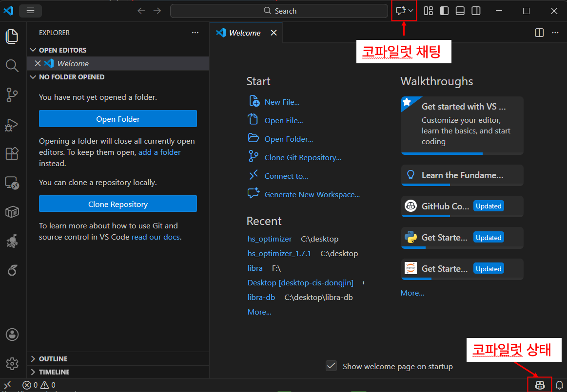Open the Remote Explorer view

click(x=12, y=183)
